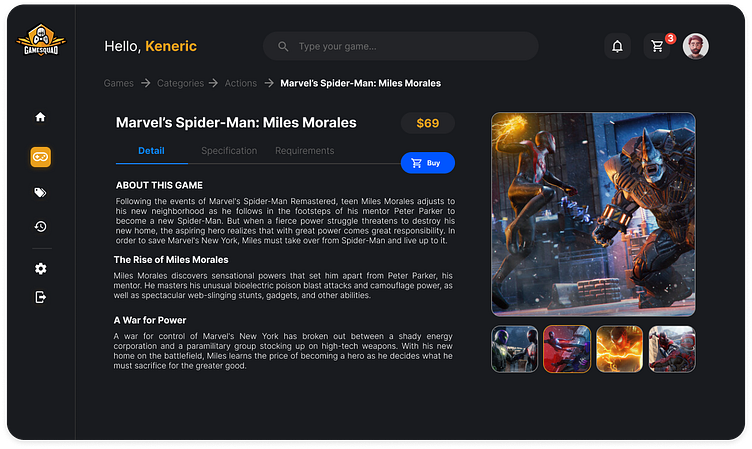
Task: Switch to the Specification tab
Action: [x=229, y=151]
